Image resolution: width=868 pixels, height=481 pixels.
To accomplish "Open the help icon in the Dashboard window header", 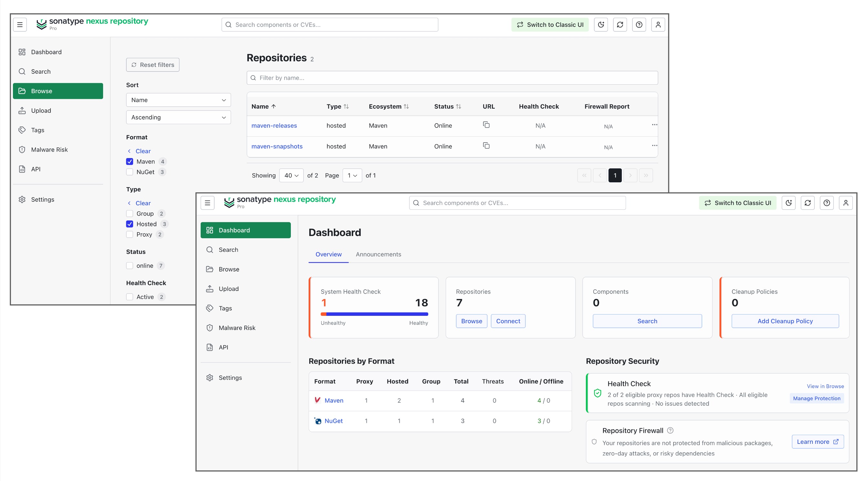I will coord(827,203).
